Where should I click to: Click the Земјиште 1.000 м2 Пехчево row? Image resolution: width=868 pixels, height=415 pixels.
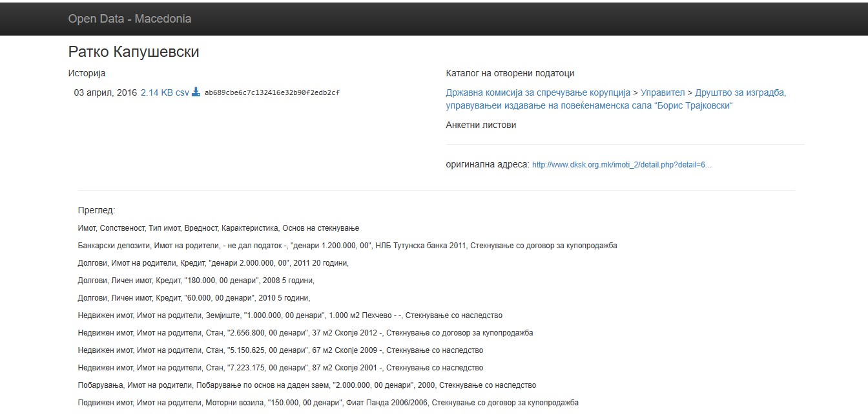[290, 315]
